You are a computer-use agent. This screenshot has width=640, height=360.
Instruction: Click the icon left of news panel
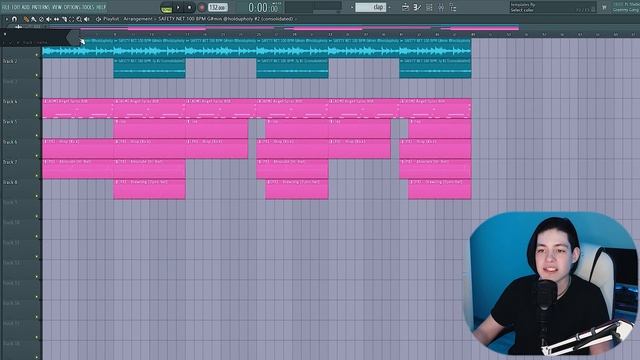point(604,7)
